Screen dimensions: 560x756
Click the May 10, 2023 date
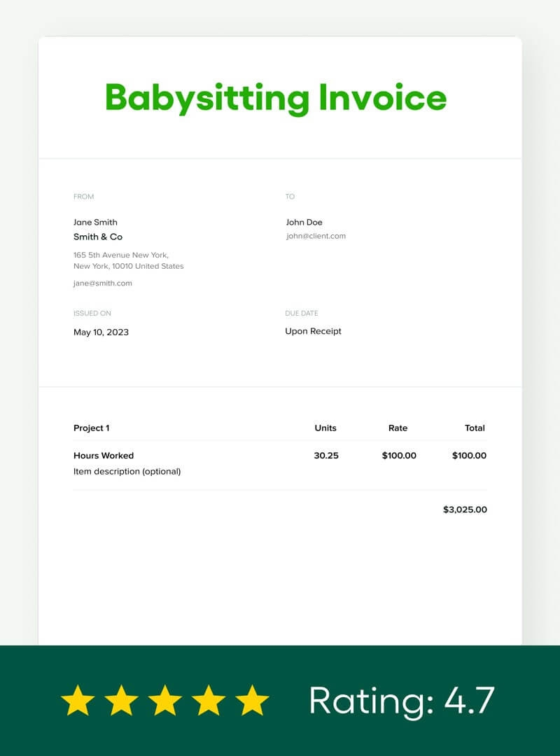[x=101, y=332]
